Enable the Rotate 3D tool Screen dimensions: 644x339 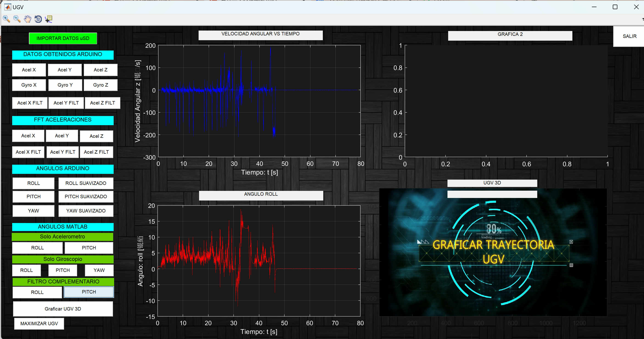pyautogui.click(x=38, y=19)
